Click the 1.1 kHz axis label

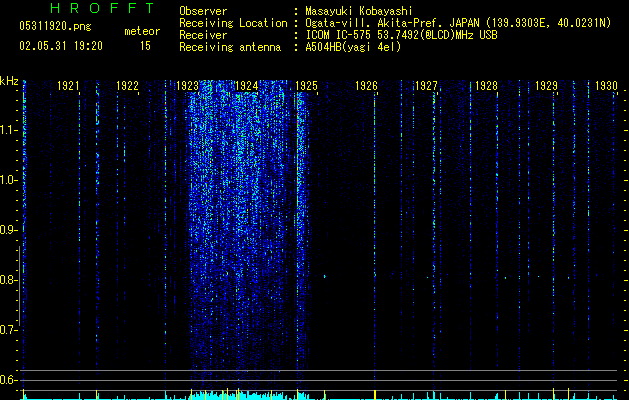click(9, 130)
